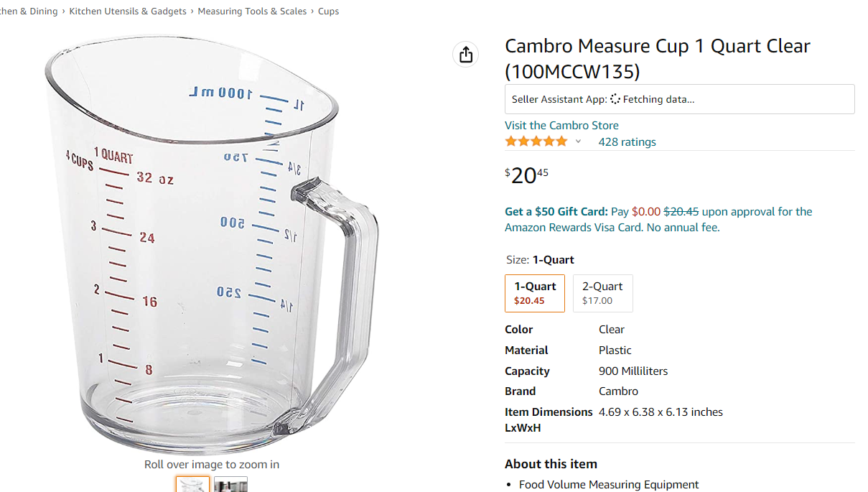Click the product title Cambro Measure Cup
Image resolution: width=868 pixels, height=492 pixels.
coord(658,58)
